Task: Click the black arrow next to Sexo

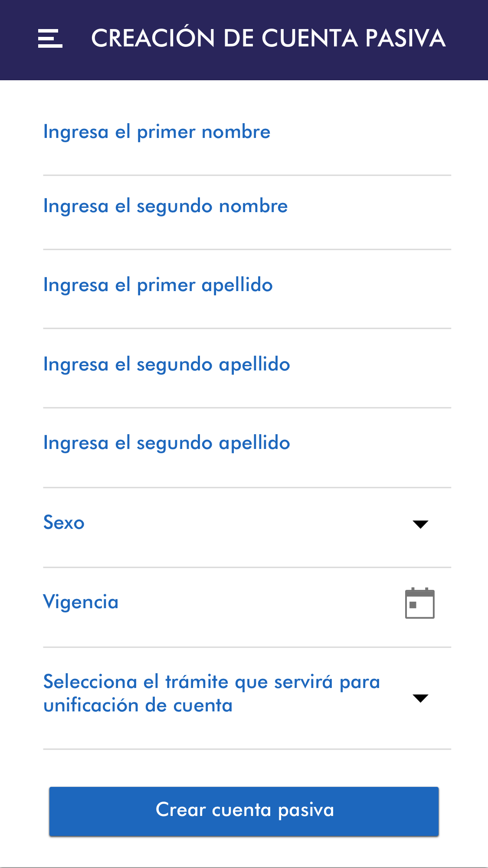Action: [x=420, y=524]
